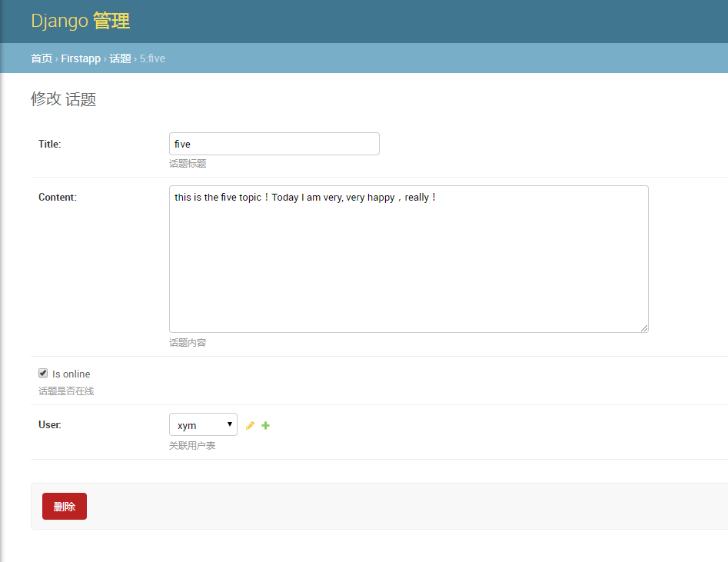Click the 关联用户表 help text

point(192,446)
